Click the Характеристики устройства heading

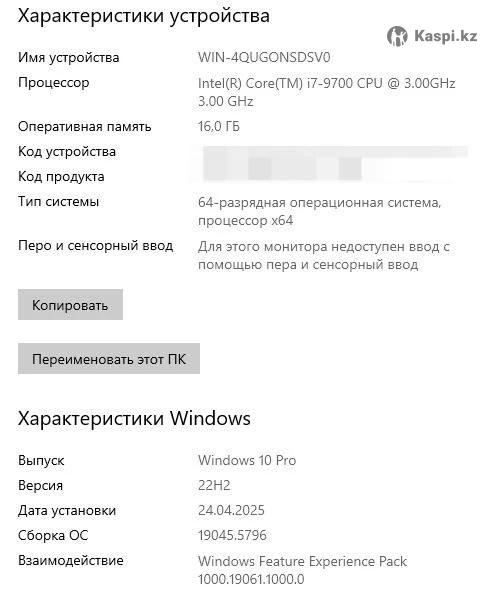pos(144,16)
